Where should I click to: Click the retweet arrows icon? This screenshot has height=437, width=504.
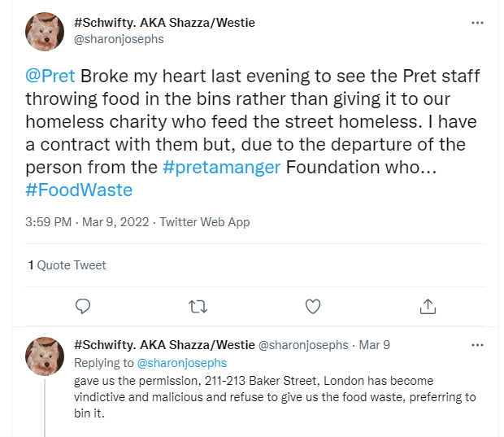198,306
